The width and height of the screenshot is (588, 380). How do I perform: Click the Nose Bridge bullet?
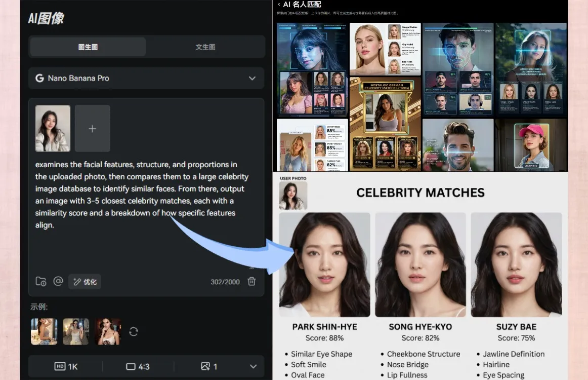coord(408,365)
